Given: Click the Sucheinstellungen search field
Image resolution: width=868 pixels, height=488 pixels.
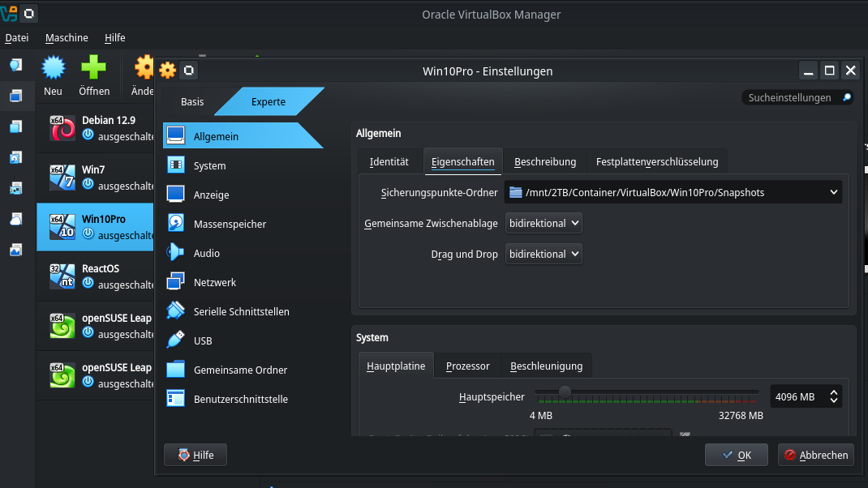Looking at the screenshot, I should (x=791, y=97).
